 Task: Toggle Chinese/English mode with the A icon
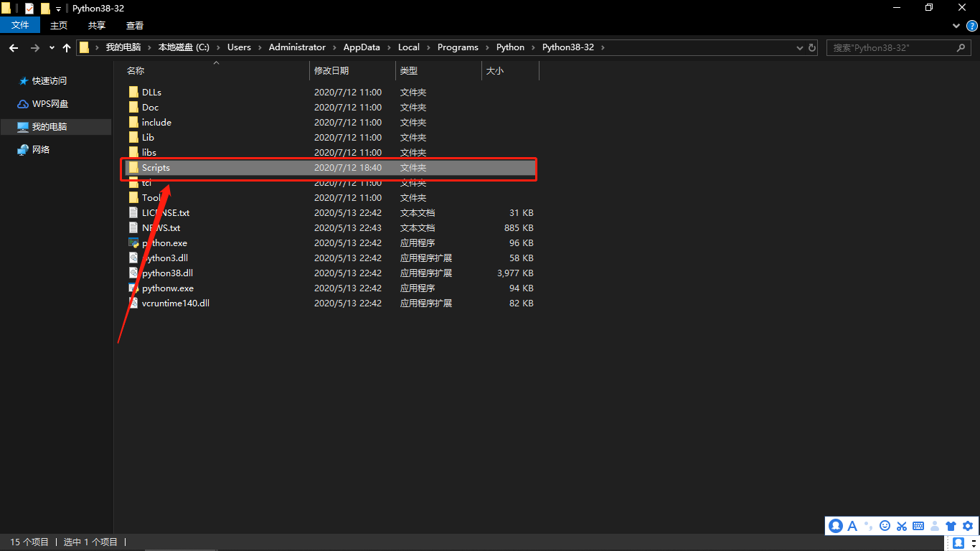853,526
